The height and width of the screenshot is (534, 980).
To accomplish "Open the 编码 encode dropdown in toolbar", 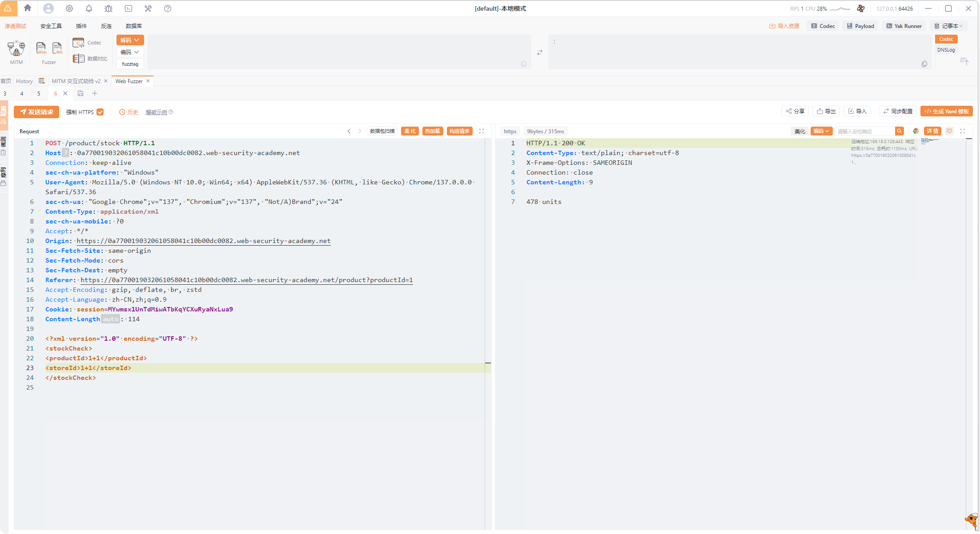I will coord(130,52).
